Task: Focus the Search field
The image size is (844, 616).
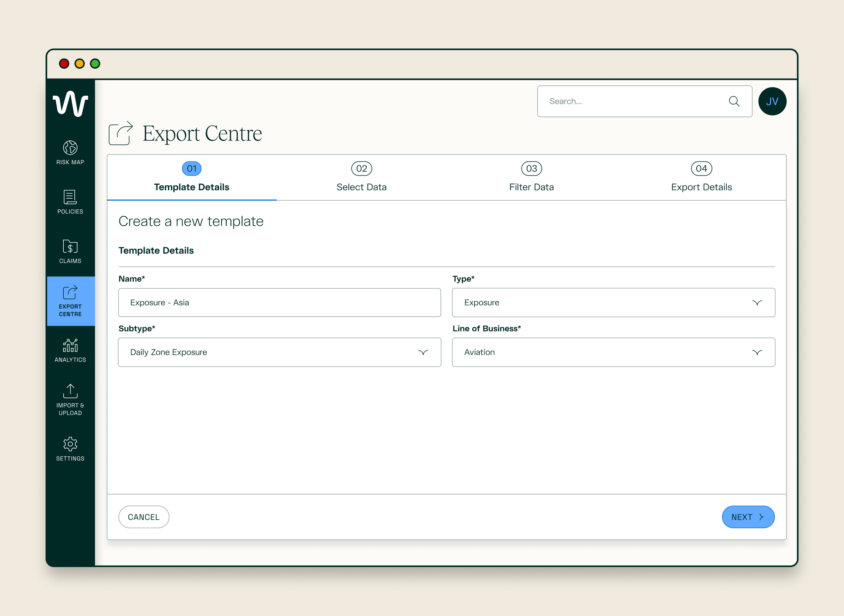Action: coord(645,101)
